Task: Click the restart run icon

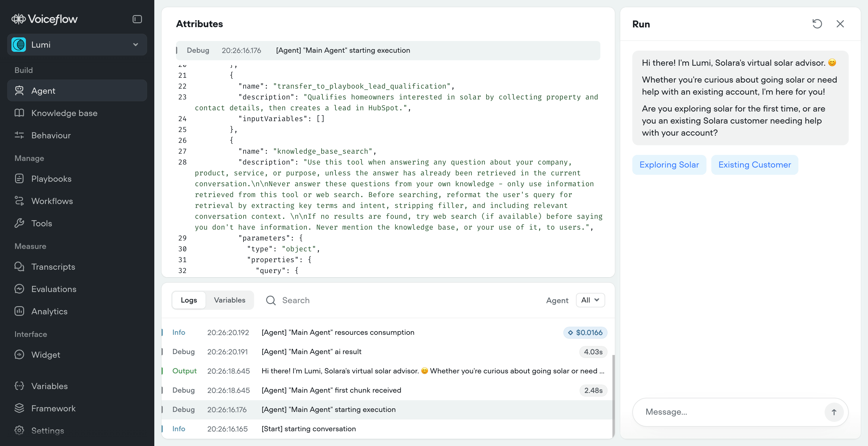Action: (817, 24)
